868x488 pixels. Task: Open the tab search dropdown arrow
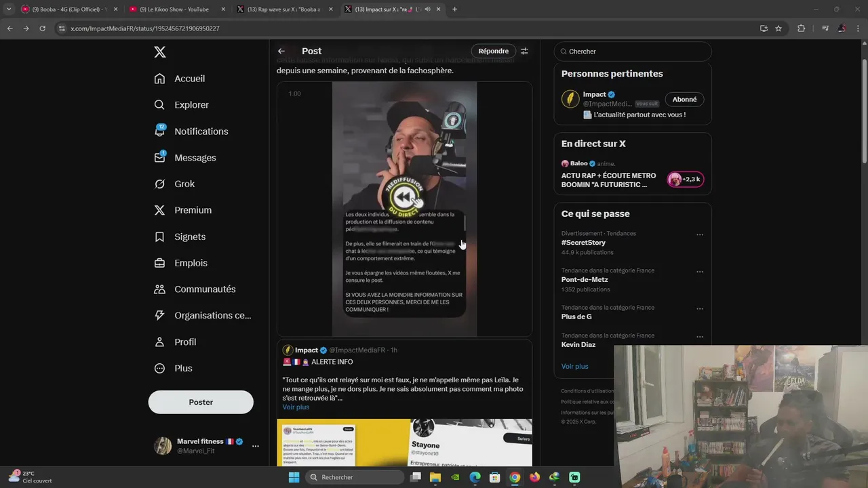click(8, 9)
